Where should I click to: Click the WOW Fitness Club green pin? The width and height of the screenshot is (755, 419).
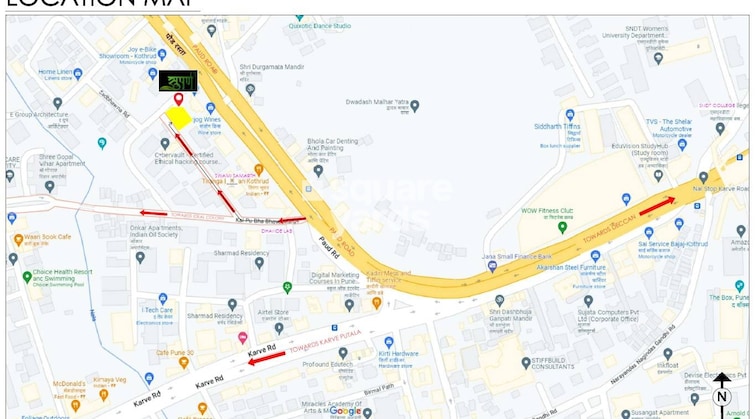point(562,227)
